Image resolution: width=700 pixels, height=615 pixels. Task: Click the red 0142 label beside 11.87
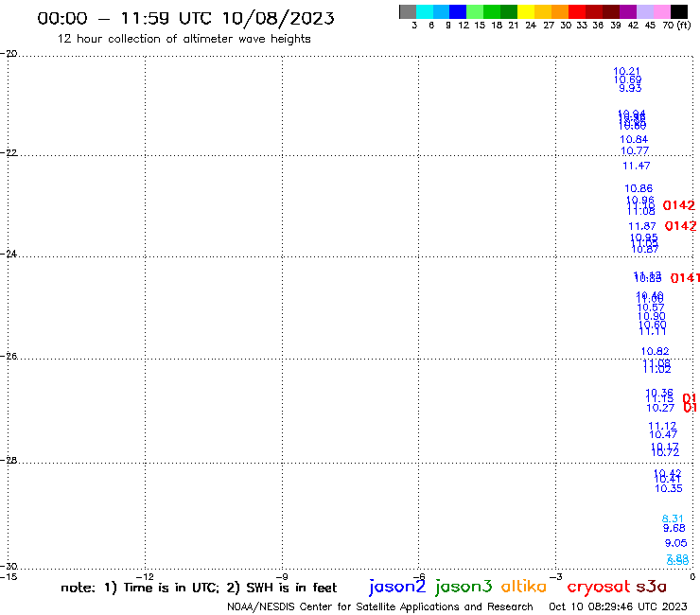681,226
